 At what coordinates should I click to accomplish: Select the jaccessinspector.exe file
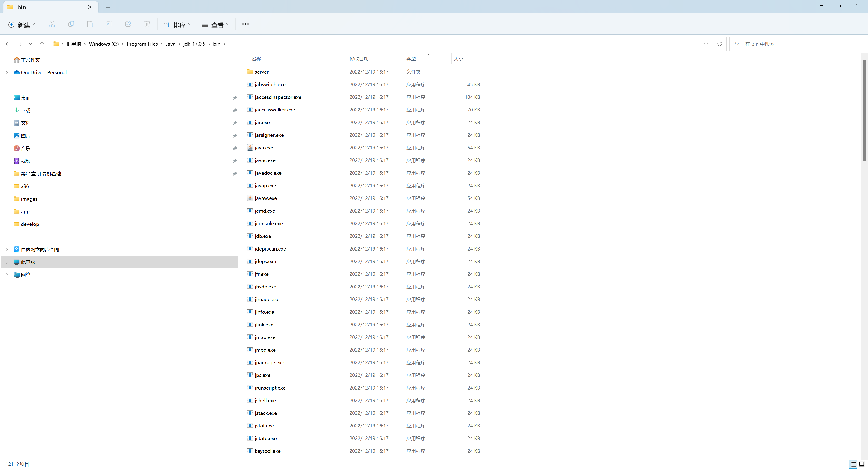(278, 97)
